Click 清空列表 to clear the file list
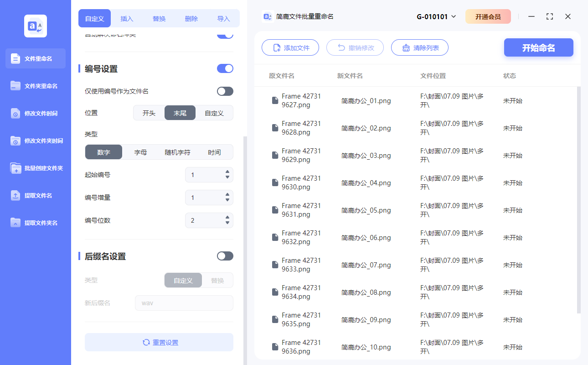 pyautogui.click(x=419, y=47)
